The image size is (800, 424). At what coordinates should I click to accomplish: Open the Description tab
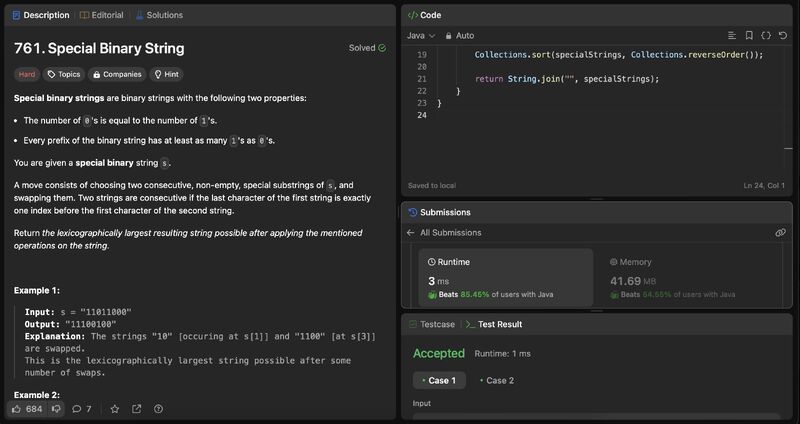tap(41, 15)
